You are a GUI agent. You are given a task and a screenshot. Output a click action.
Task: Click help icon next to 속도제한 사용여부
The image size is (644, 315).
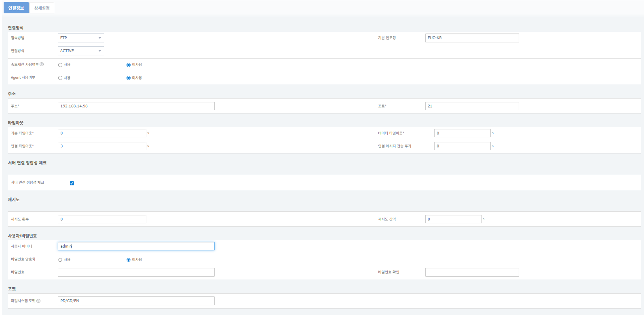42,65
